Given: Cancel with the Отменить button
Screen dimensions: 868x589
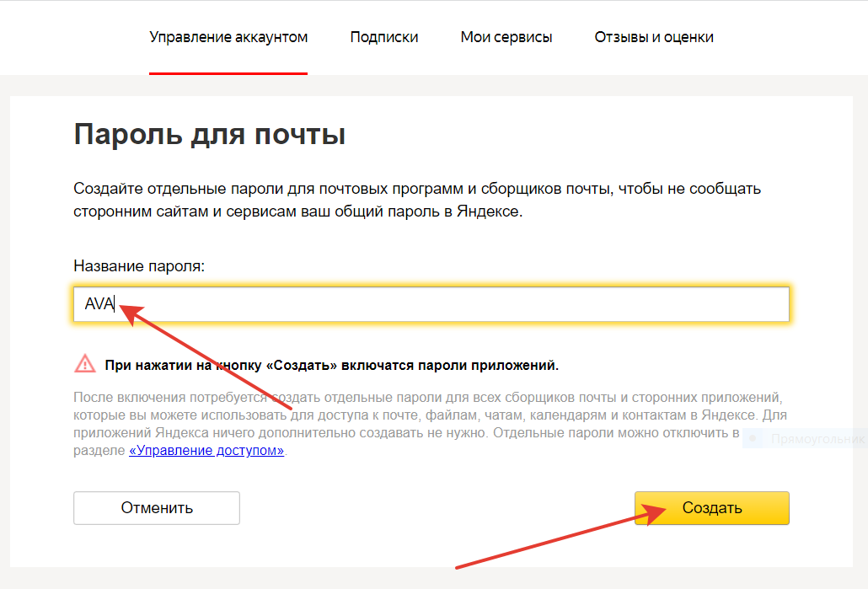Looking at the screenshot, I should [x=157, y=508].
